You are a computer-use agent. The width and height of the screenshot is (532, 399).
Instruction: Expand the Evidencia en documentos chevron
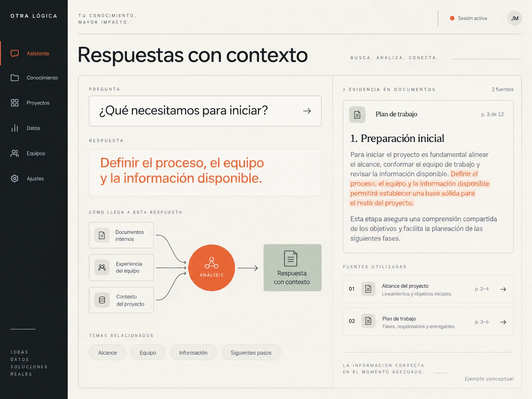(x=344, y=89)
